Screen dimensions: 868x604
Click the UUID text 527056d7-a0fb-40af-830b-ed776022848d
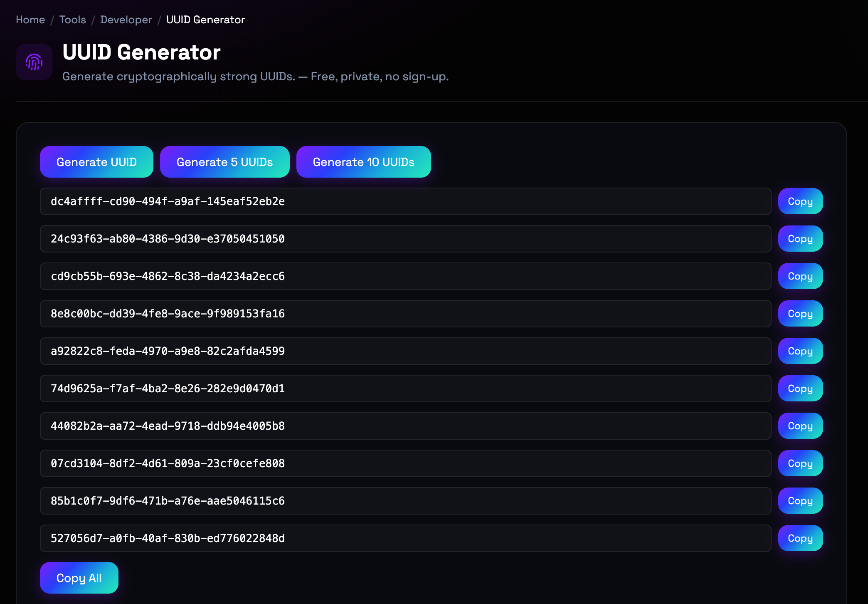[x=168, y=538]
